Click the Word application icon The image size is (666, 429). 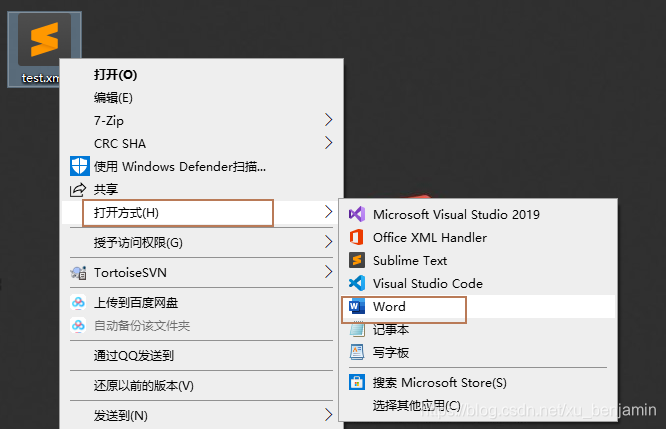(357, 306)
